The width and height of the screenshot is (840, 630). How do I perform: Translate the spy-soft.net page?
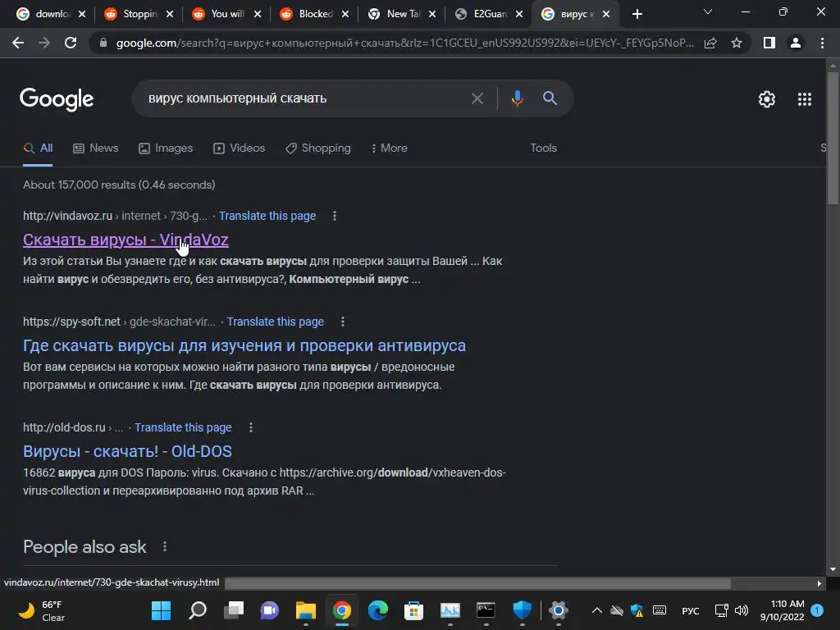click(276, 322)
